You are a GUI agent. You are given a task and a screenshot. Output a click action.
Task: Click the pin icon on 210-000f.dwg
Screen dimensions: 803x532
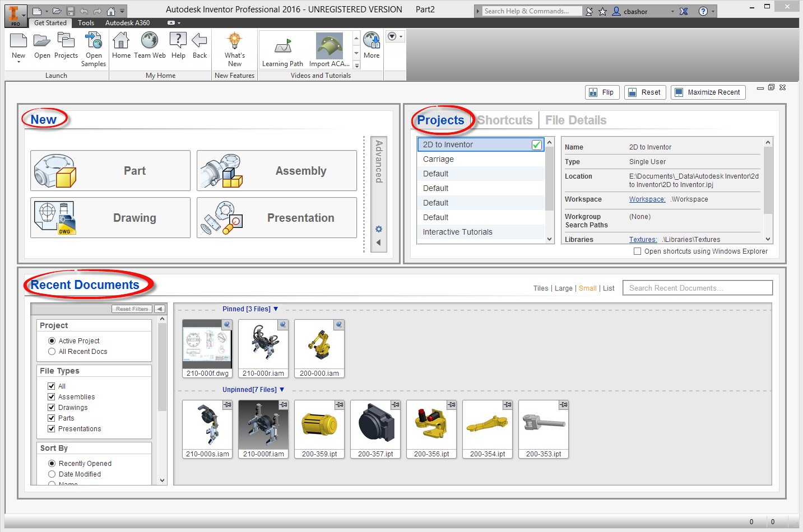click(x=227, y=324)
